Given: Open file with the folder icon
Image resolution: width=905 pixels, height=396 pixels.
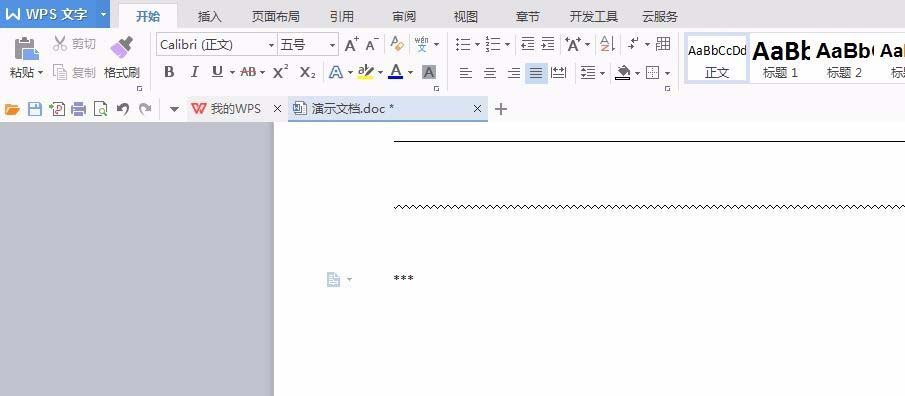Looking at the screenshot, I should (x=12, y=109).
